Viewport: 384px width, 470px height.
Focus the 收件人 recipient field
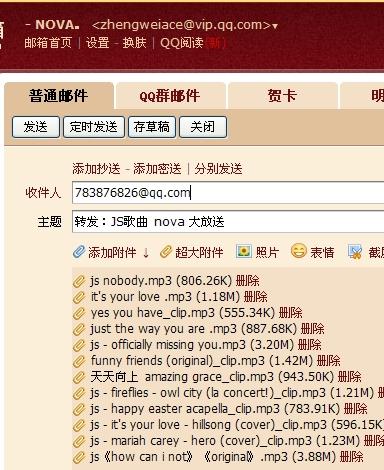pyautogui.click(x=228, y=193)
